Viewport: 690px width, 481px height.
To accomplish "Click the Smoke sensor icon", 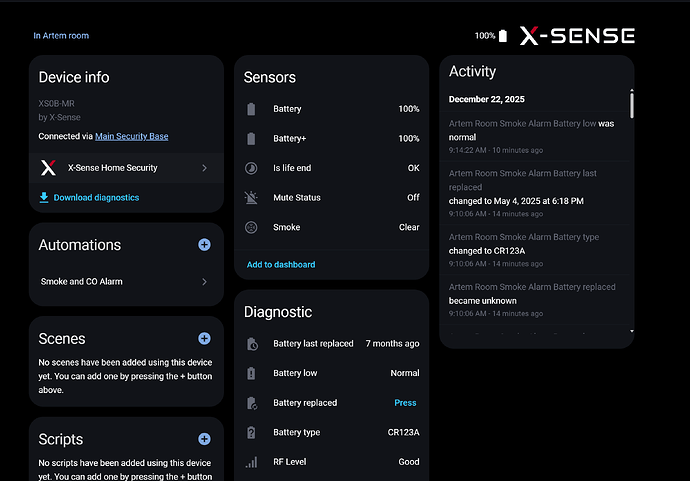I will pos(251,228).
